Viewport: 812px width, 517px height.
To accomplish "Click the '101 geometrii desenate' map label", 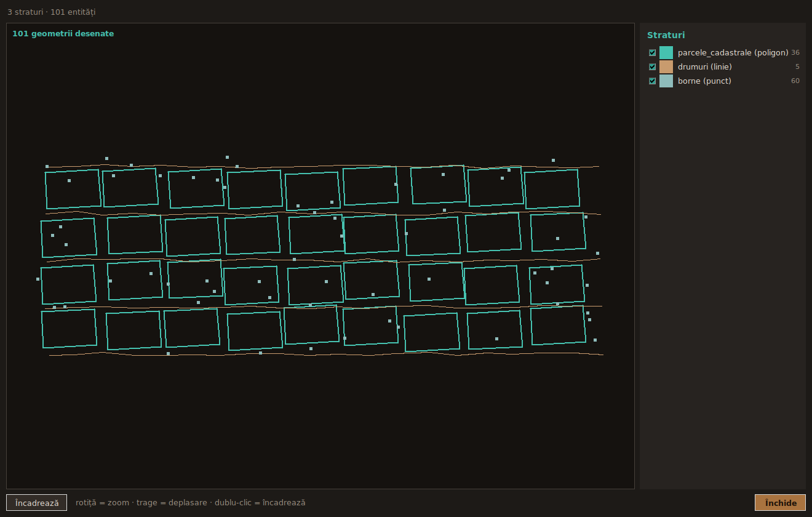I will pyautogui.click(x=63, y=34).
